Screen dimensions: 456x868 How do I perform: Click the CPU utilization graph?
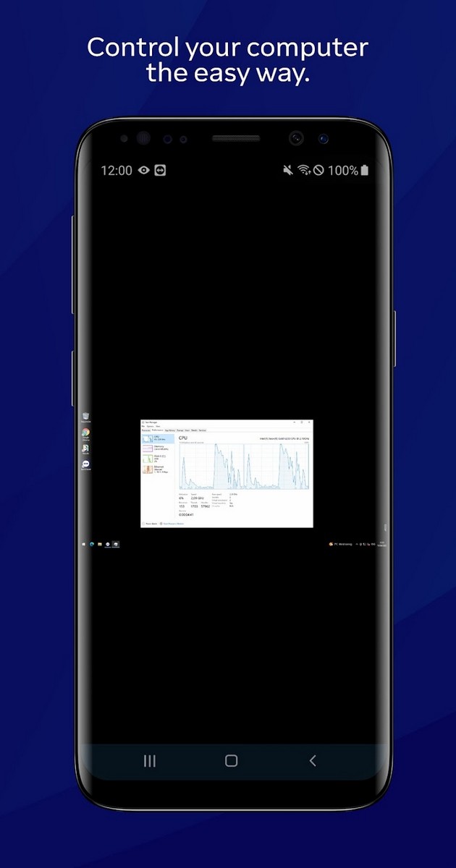click(x=245, y=466)
